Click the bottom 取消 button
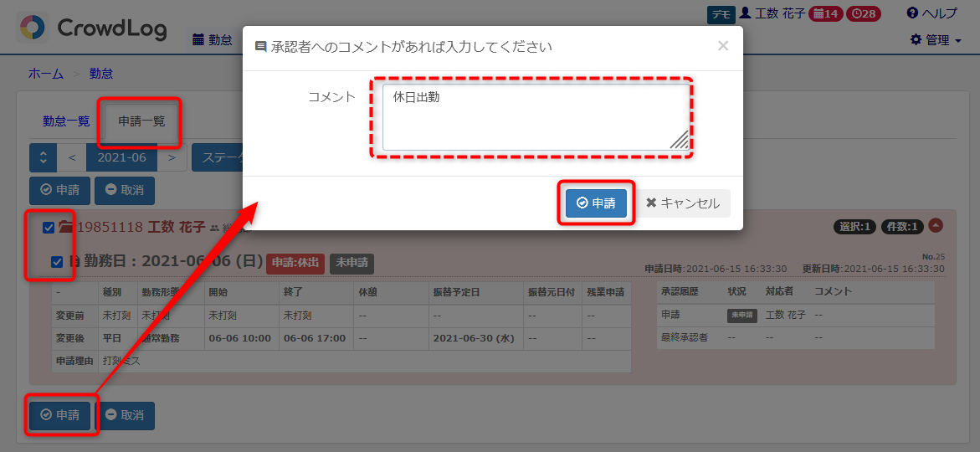The width and height of the screenshot is (980, 452). click(125, 415)
